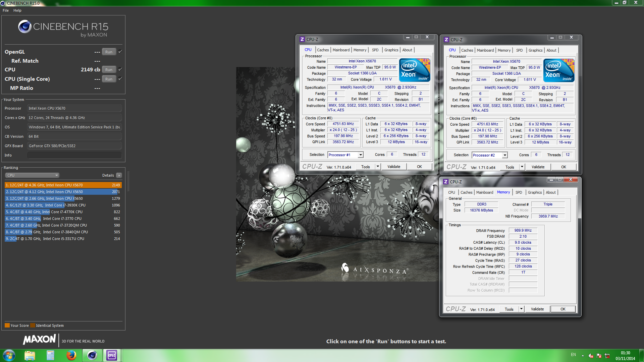Click the empty Info input field
Viewport: 644px width, 362px height.
coord(74,155)
